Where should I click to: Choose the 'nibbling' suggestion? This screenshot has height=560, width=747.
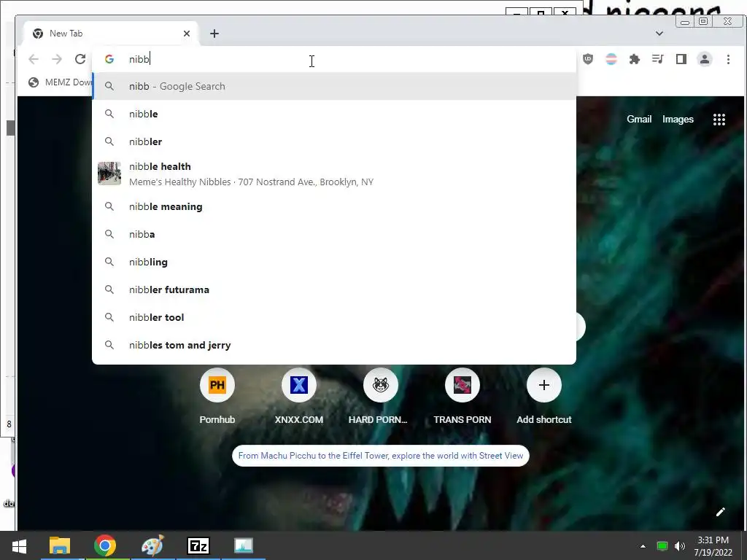point(334,262)
